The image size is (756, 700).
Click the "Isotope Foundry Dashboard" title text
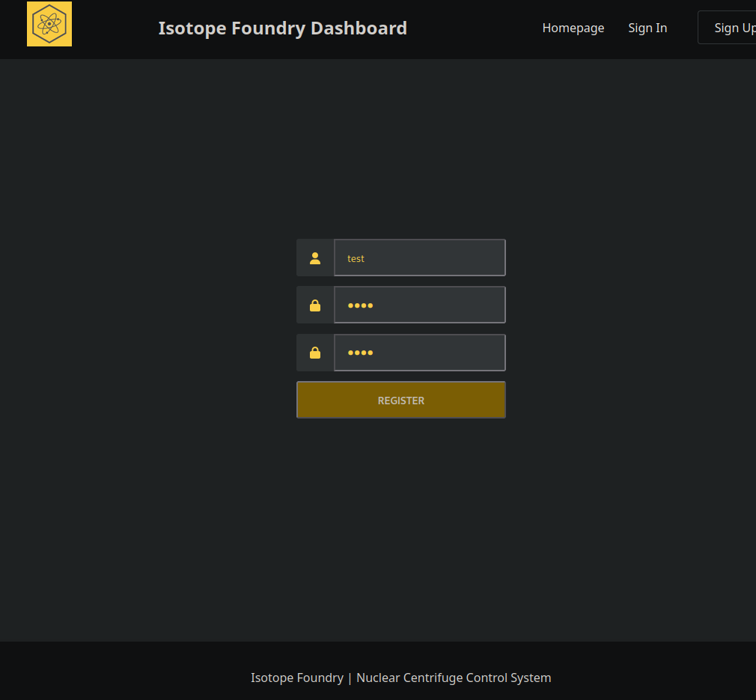[x=282, y=28]
